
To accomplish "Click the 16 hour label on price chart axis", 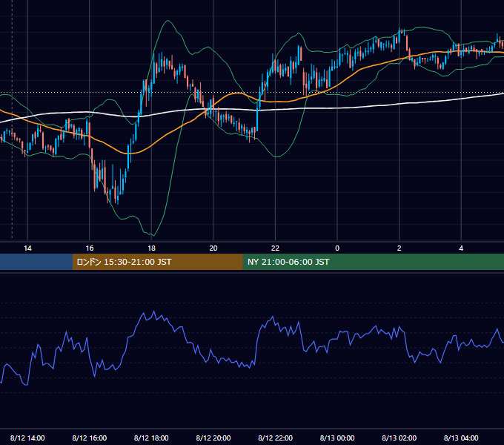I will click(90, 248).
